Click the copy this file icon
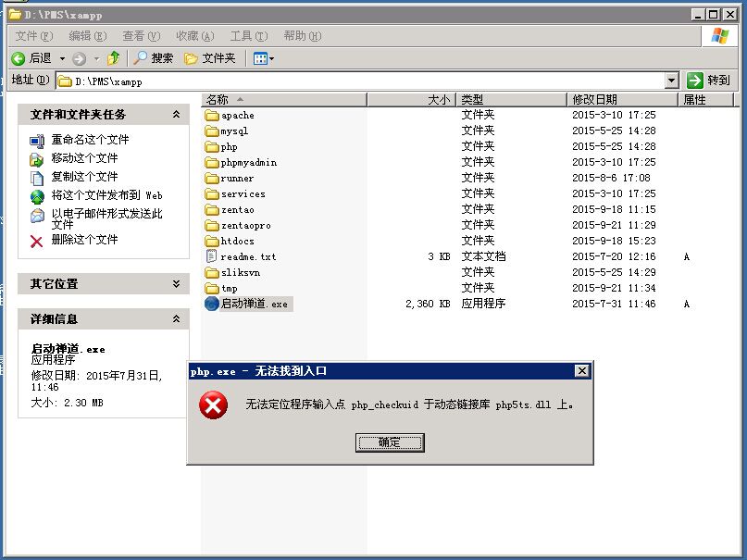747x560 pixels. [37, 178]
